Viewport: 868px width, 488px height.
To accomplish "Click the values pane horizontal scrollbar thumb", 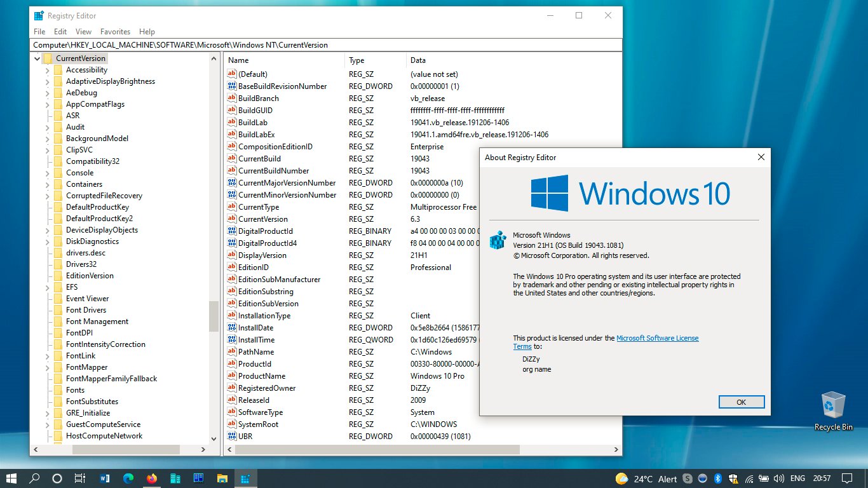I will (377, 449).
